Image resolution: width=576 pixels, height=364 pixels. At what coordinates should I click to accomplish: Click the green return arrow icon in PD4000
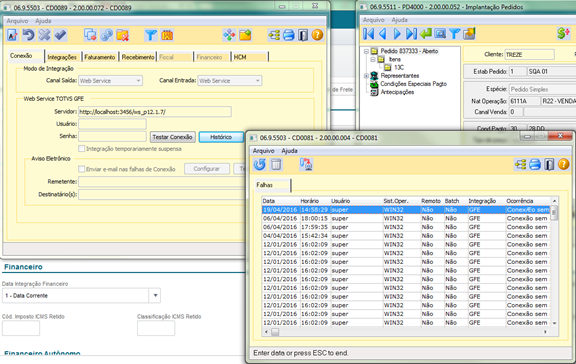click(426, 34)
